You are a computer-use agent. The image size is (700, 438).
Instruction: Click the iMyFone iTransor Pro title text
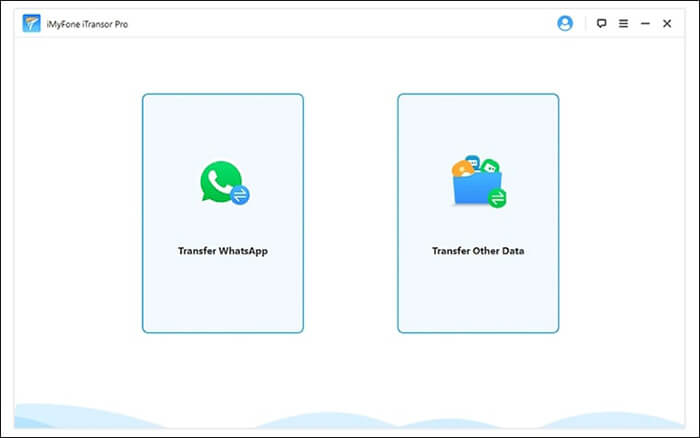click(87, 25)
